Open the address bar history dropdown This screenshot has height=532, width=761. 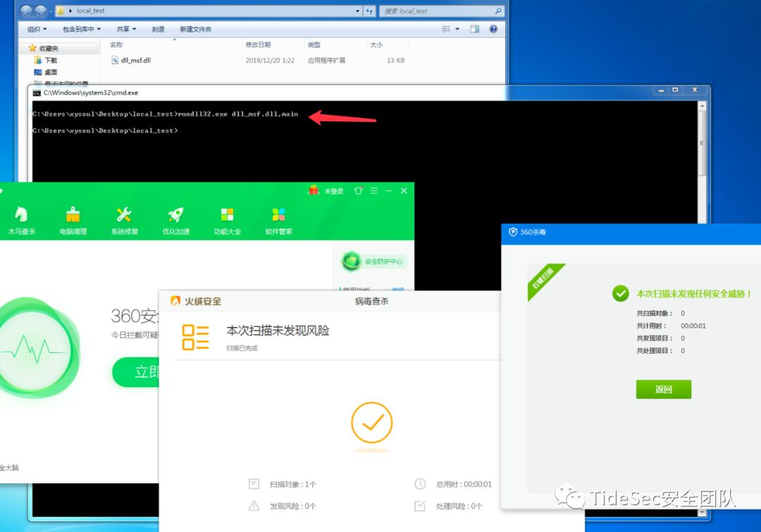click(x=358, y=11)
